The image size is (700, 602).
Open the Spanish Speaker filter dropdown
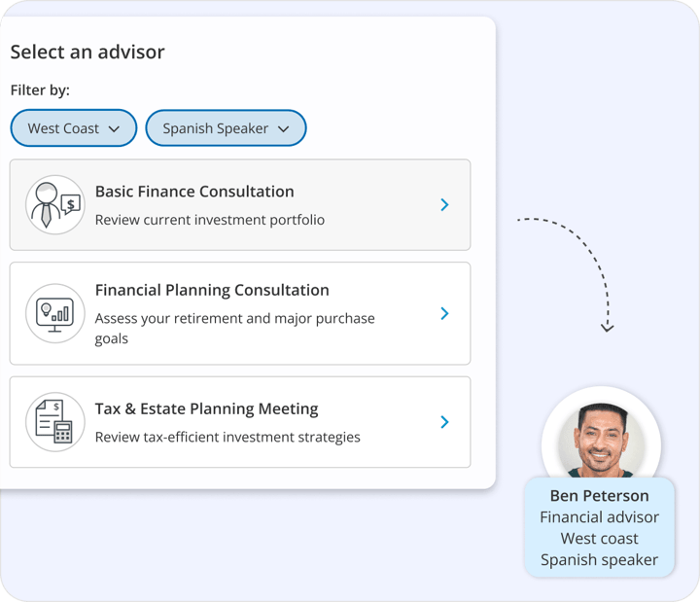coord(226,128)
